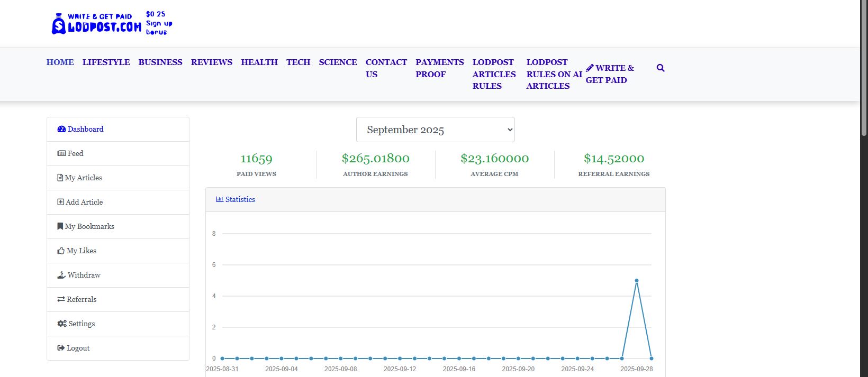Viewport: 868px width, 377px height.
Task: View My Likes in sidebar
Action: click(77, 251)
